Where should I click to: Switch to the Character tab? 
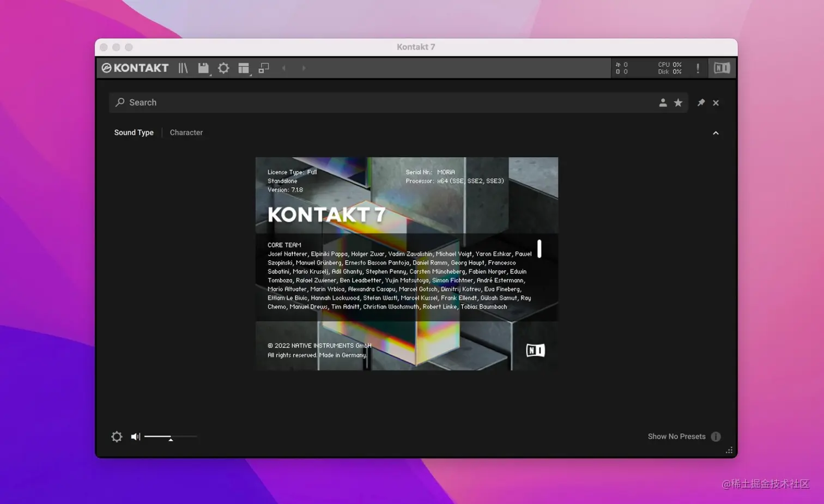[x=186, y=132]
